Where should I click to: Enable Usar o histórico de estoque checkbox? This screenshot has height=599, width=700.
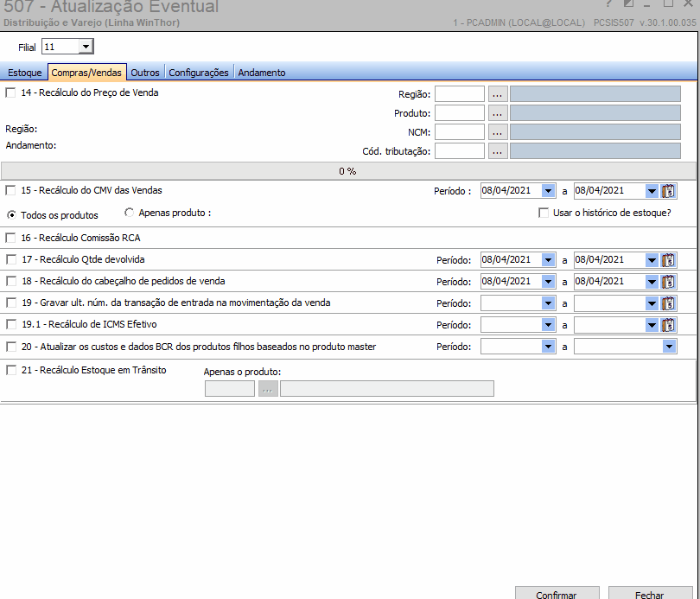544,213
